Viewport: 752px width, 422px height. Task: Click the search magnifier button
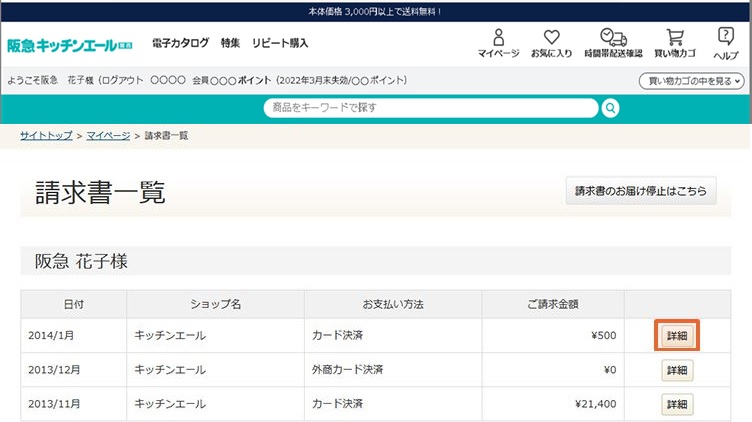point(610,108)
